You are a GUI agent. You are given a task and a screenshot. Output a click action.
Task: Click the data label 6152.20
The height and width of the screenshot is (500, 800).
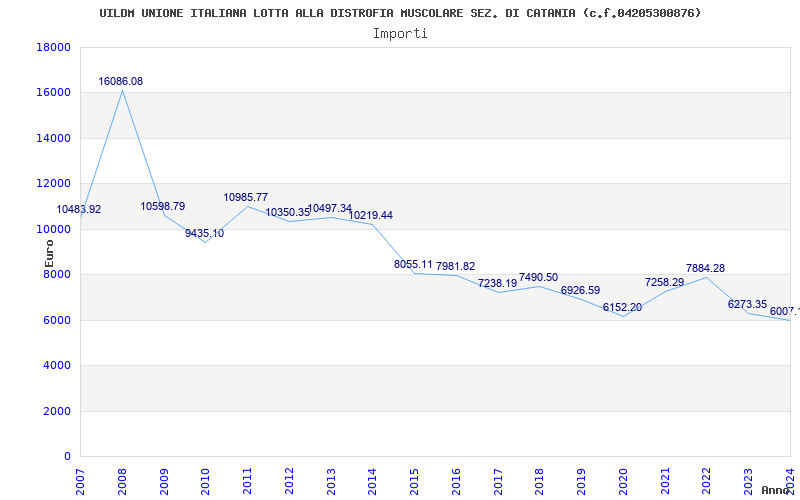[622, 307]
